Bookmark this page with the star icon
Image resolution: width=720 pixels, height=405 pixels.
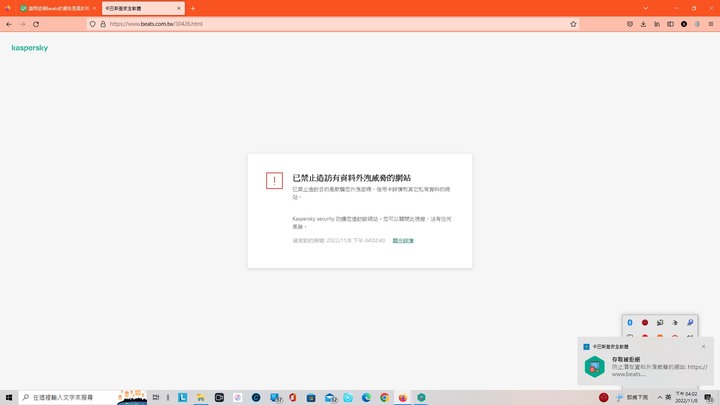pyautogui.click(x=573, y=24)
